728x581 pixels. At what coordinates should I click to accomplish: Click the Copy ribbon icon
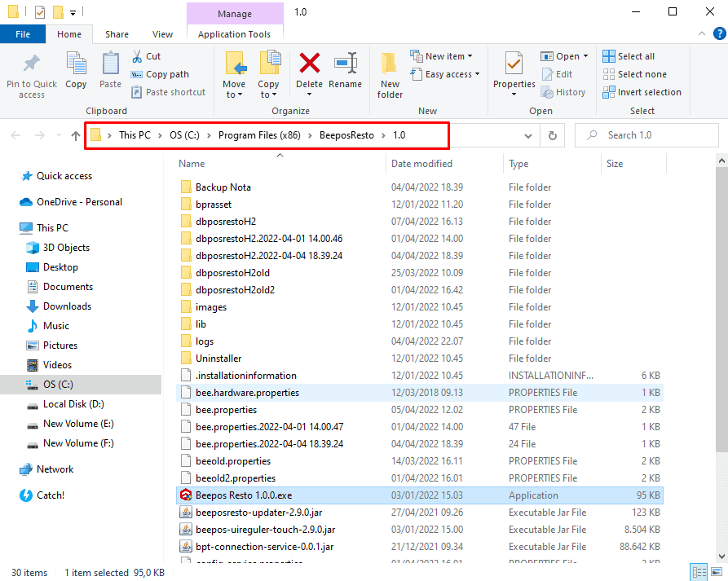pyautogui.click(x=76, y=64)
